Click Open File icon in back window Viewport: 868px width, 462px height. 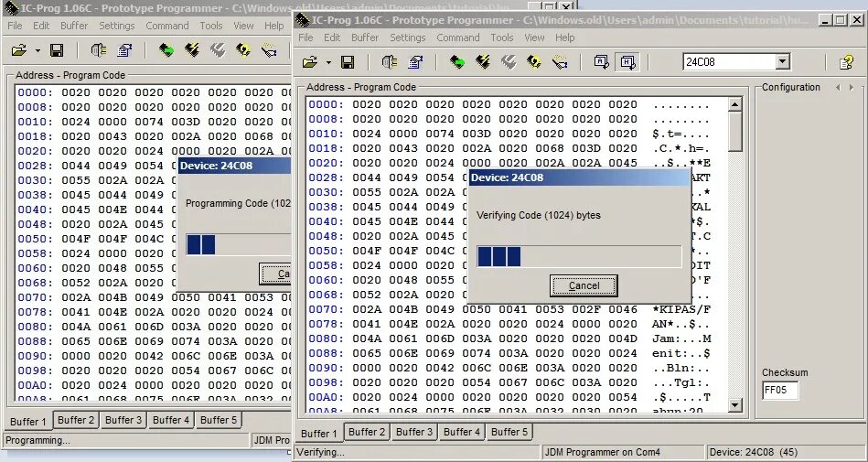coord(19,51)
